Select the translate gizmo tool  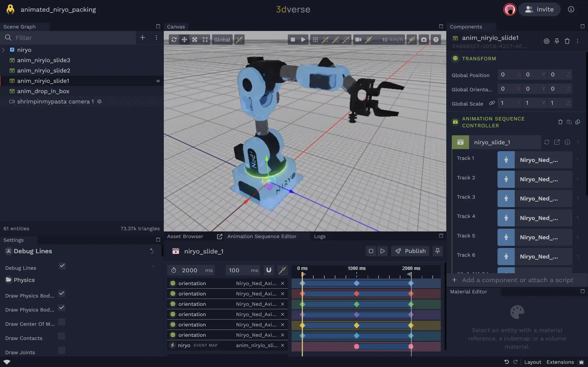(x=184, y=39)
